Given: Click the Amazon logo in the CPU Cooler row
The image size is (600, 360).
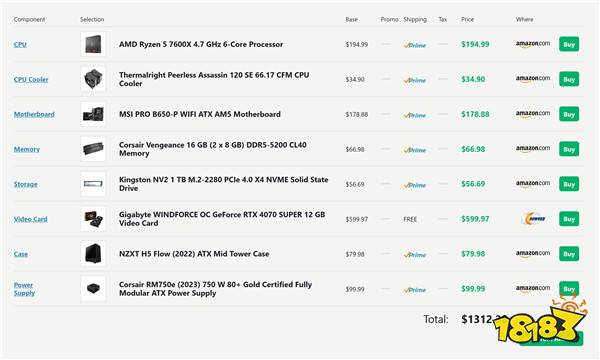Looking at the screenshot, I should coord(533,79).
